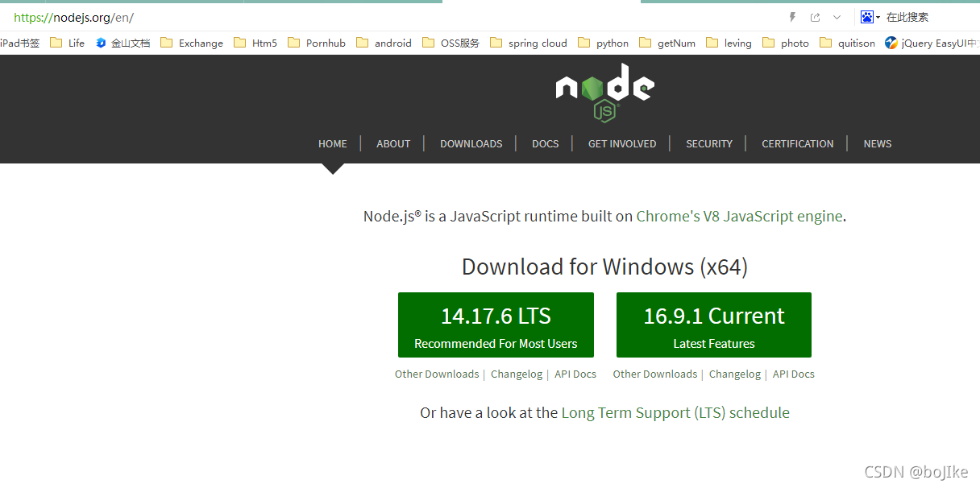
Task: Open API Docs under the LTS button
Action: [575, 374]
